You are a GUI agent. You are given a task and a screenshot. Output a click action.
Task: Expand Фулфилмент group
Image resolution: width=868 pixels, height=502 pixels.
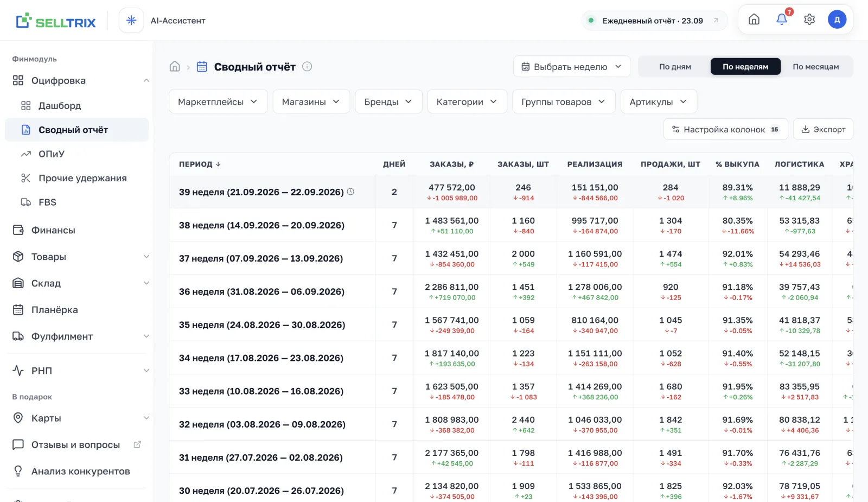click(146, 336)
